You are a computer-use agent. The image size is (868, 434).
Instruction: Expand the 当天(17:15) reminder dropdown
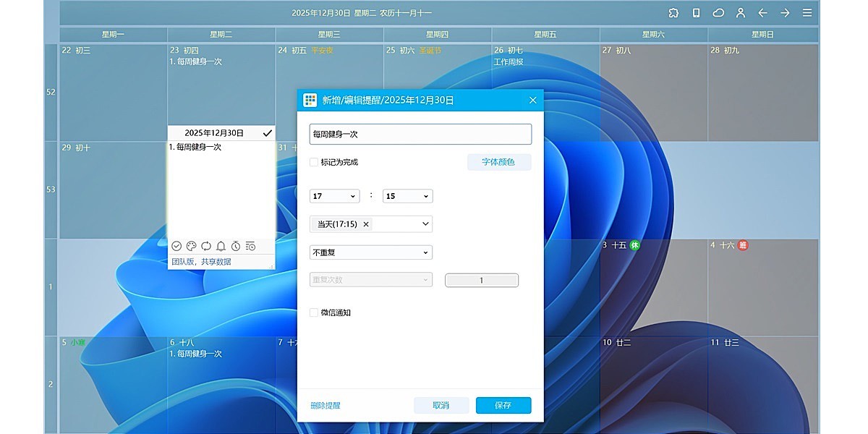[x=370, y=224]
